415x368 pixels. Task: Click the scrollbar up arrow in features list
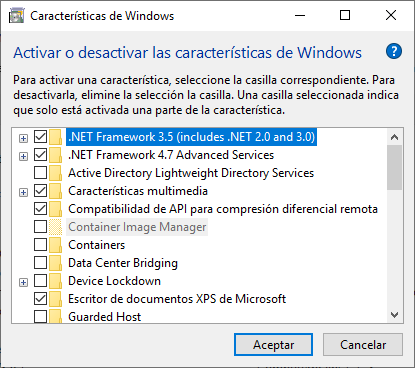(x=395, y=137)
